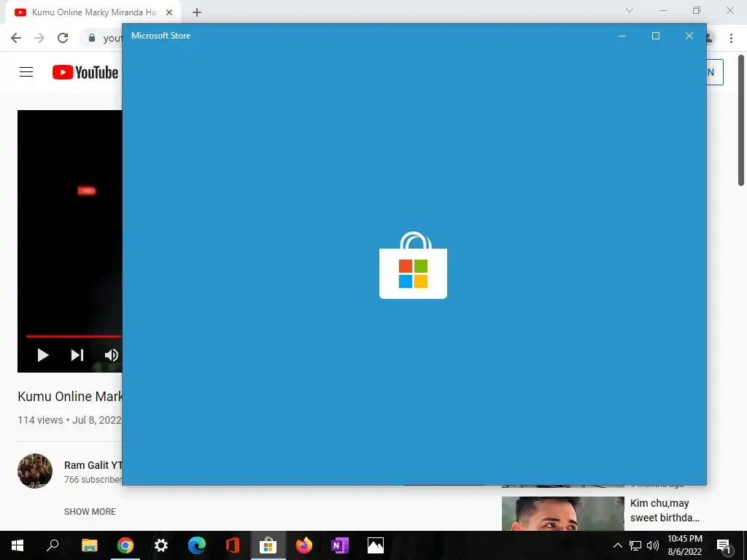Show hidden system tray icons

(x=617, y=545)
